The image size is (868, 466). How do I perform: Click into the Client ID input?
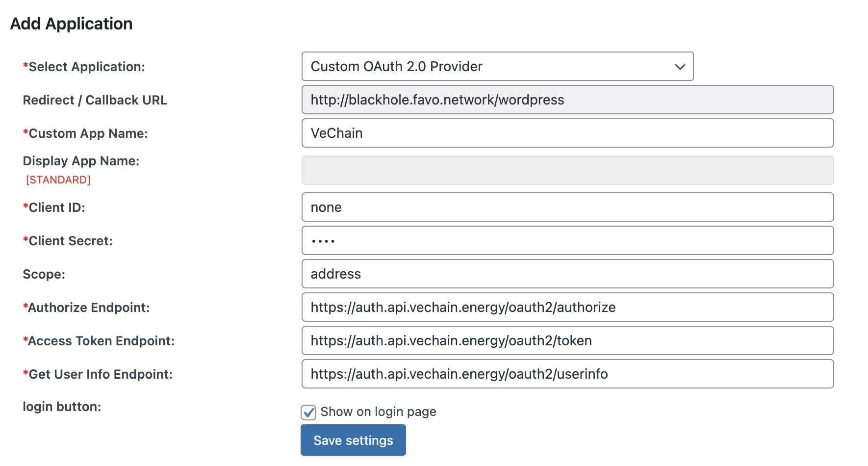567,207
